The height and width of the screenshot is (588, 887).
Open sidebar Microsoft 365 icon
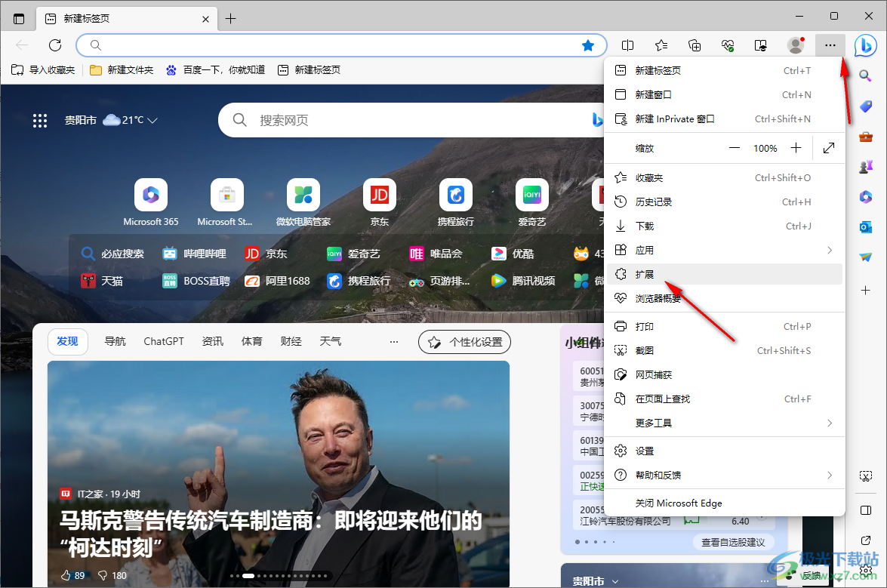coord(866,197)
